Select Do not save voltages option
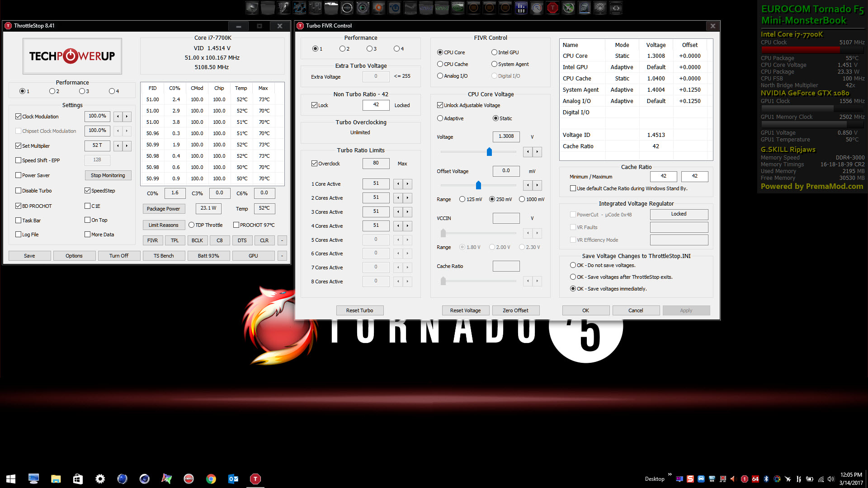Screen dimensions: 868x488 (x=573, y=265)
